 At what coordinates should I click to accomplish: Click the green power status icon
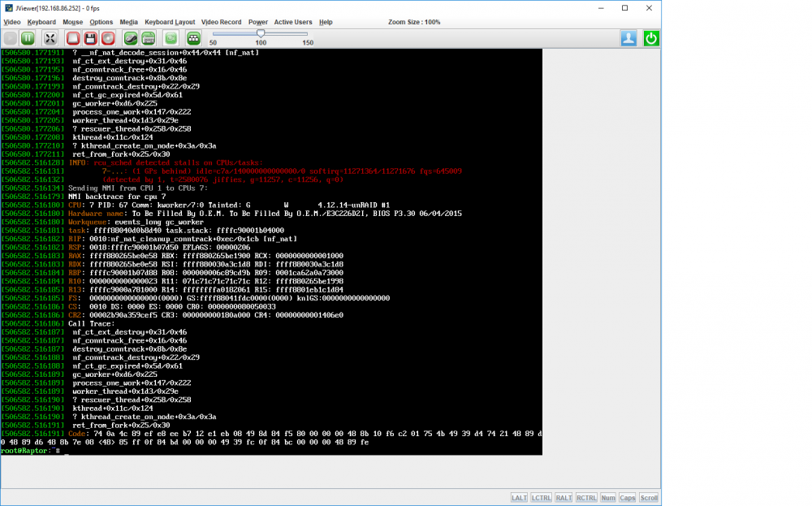(651, 38)
